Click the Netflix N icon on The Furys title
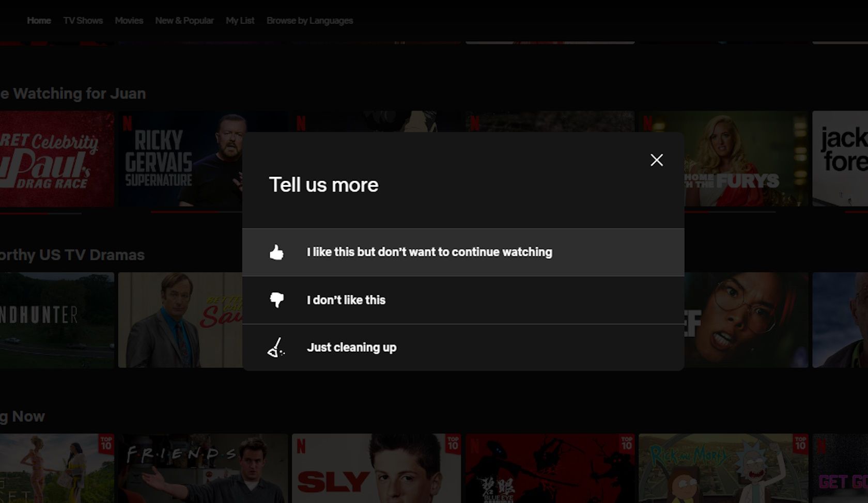The height and width of the screenshot is (503, 868). 647,124
